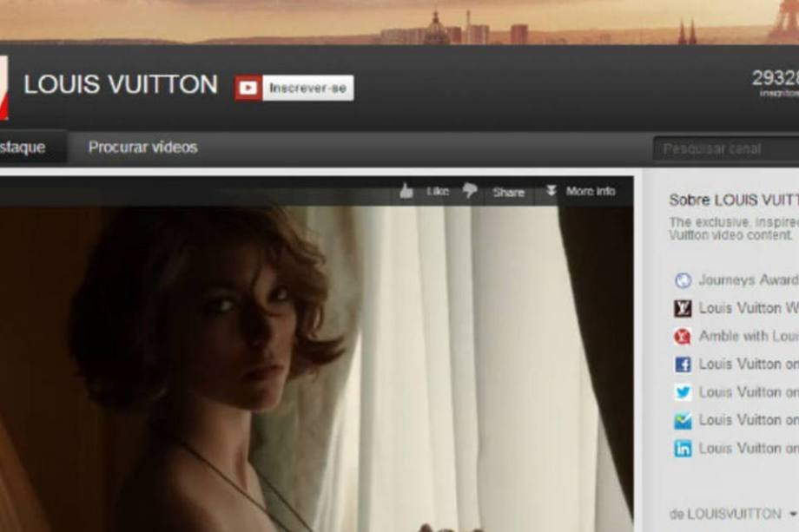Click the Facebook icon in sidebar

(683, 365)
